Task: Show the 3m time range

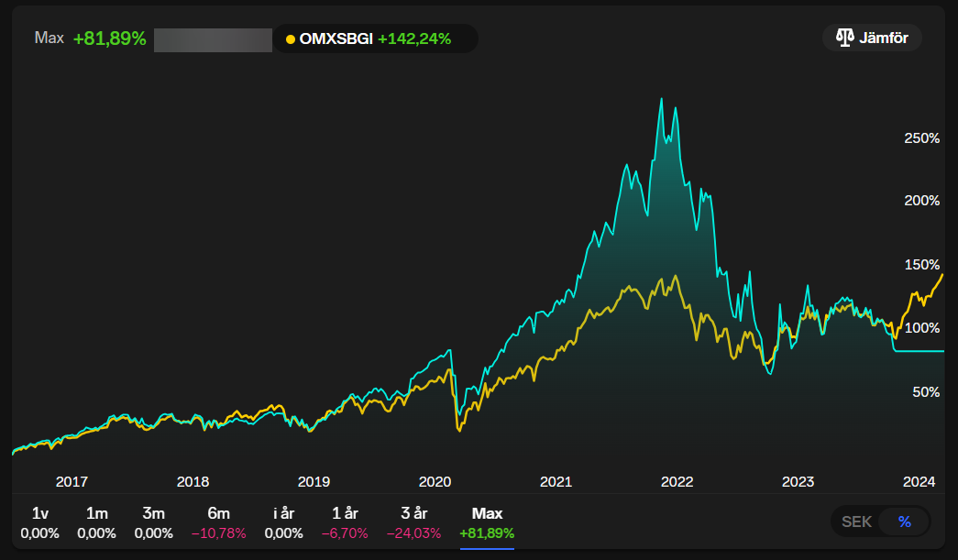Action: [x=153, y=523]
